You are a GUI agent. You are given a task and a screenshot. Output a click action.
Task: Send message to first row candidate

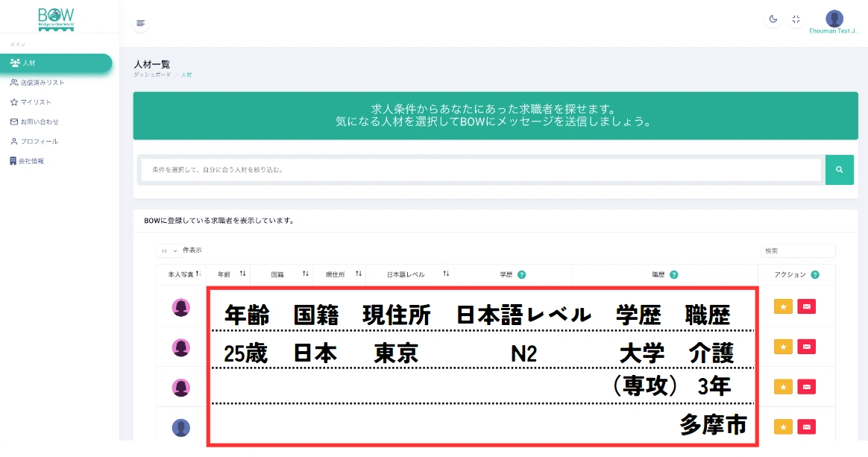pyautogui.click(x=807, y=306)
